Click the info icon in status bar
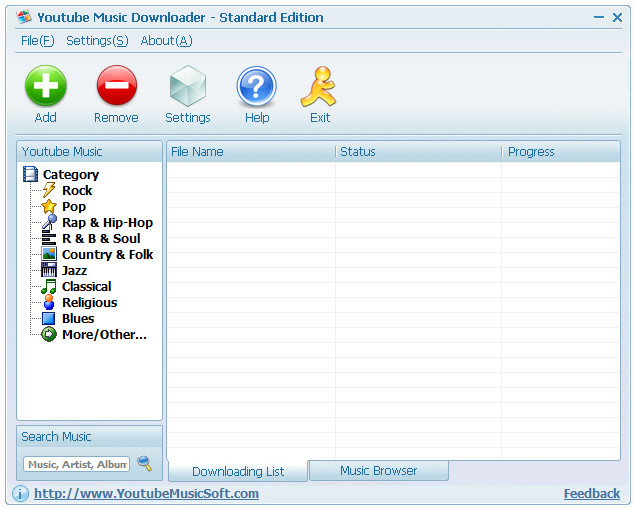Image resolution: width=634 pixels, height=508 pixels. 20,493
